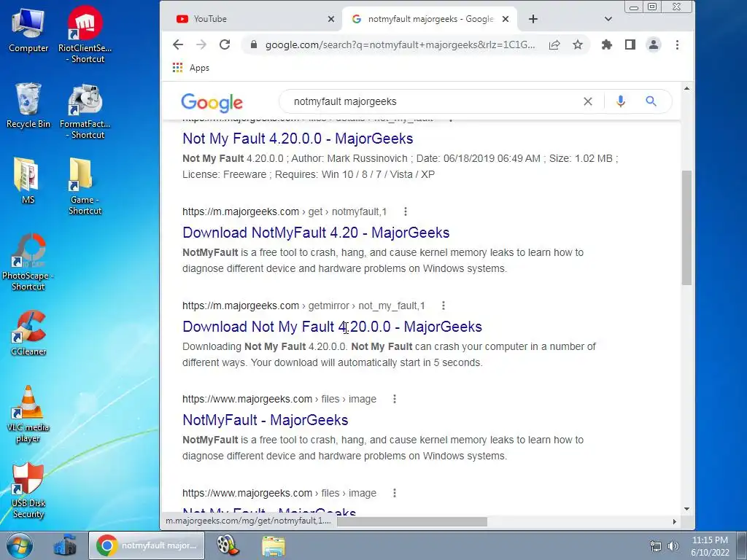Screen dimensions: 747x560
Task: Open the volume speaker icon in the tray
Action: [x=673, y=546]
